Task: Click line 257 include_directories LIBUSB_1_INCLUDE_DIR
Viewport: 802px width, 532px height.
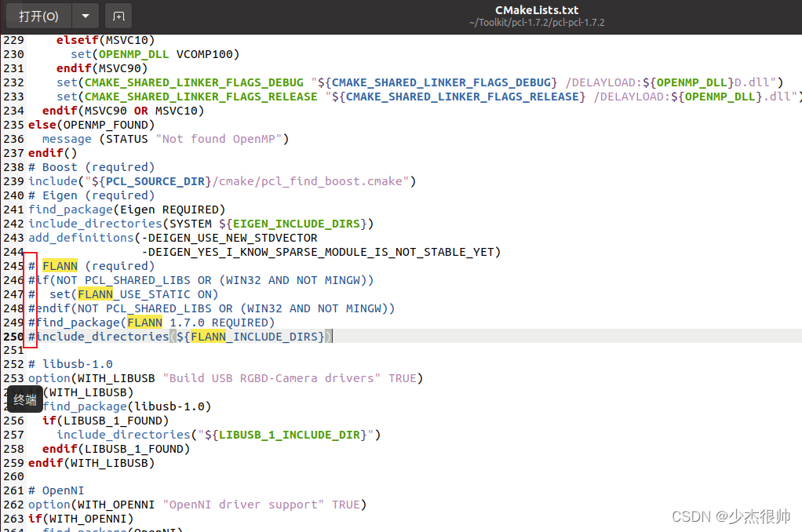Action: (218, 435)
